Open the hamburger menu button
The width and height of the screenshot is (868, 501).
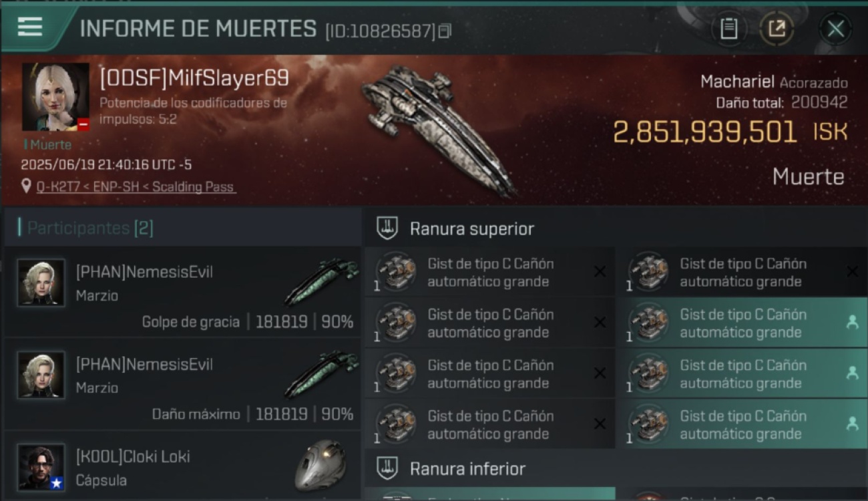(x=30, y=27)
